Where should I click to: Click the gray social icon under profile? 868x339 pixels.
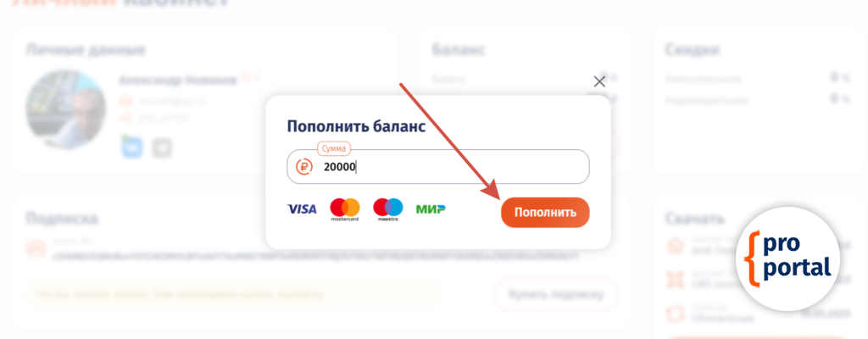click(x=162, y=147)
